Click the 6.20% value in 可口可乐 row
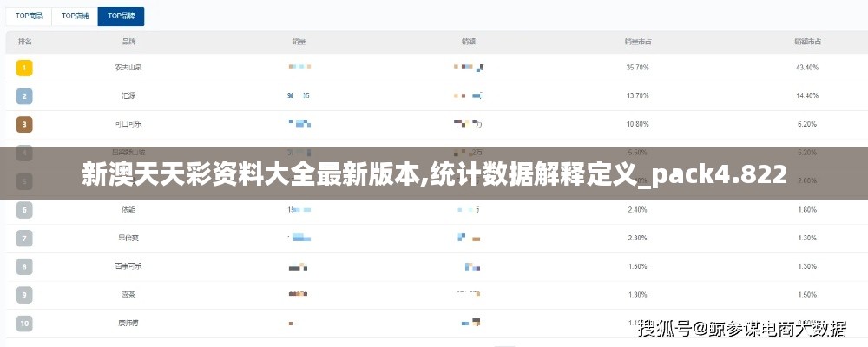Viewport: 868px width, 347px height. 807,124
